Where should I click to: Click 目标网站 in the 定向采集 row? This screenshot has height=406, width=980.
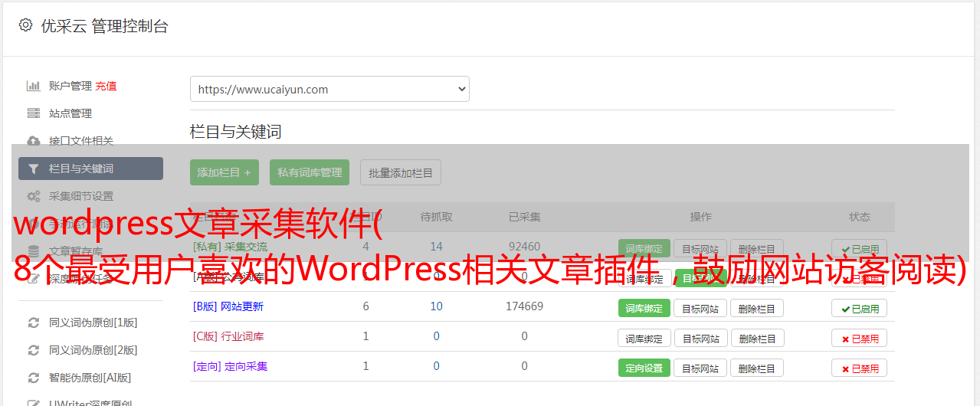click(x=700, y=368)
